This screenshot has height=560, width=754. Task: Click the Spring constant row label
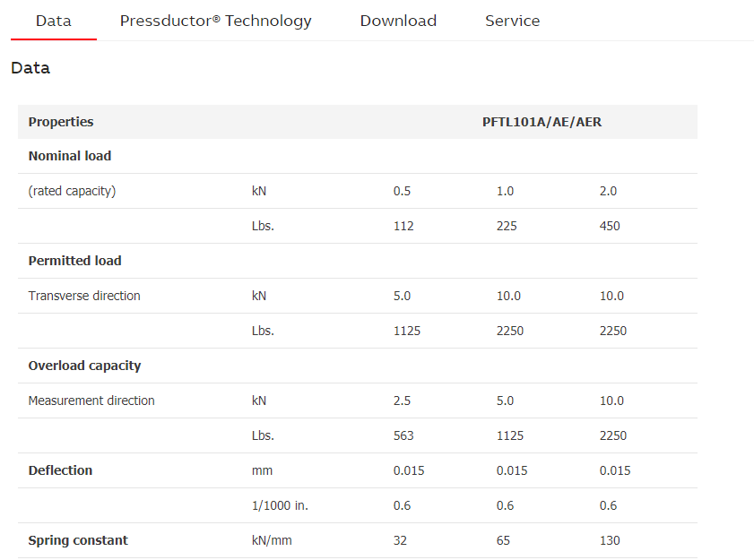(78, 540)
